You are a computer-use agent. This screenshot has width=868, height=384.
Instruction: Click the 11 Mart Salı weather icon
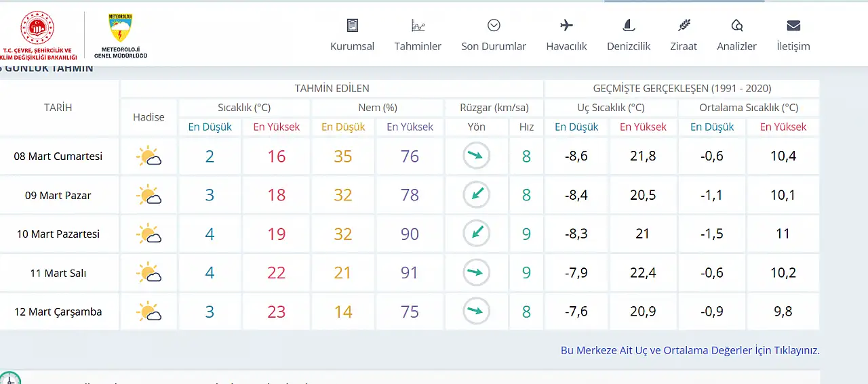(x=149, y=273)
